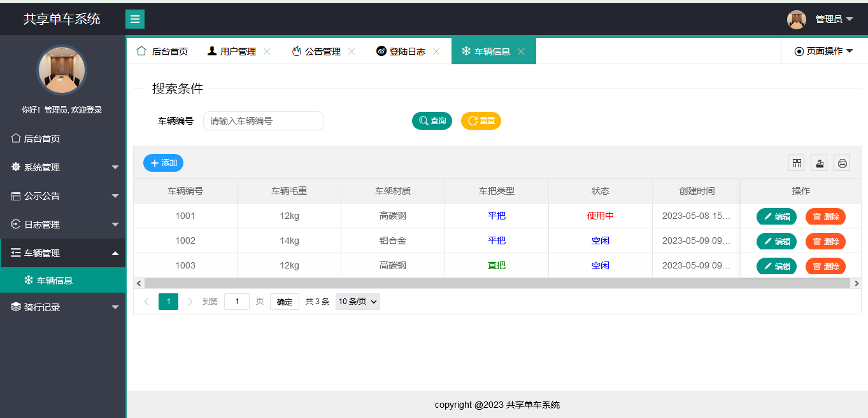Open the 10 条/页 page size dropdown
The width and height of the screenshot is (868, 418).
tap(358, 302)
